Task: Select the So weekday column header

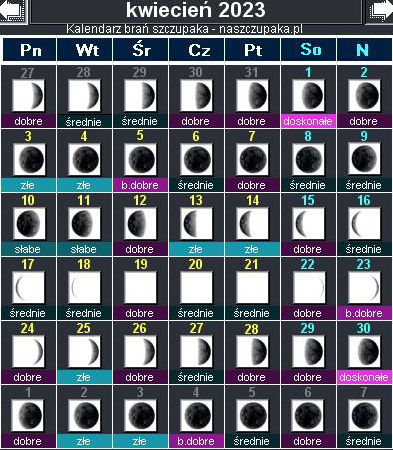Action: coord(309,50)
